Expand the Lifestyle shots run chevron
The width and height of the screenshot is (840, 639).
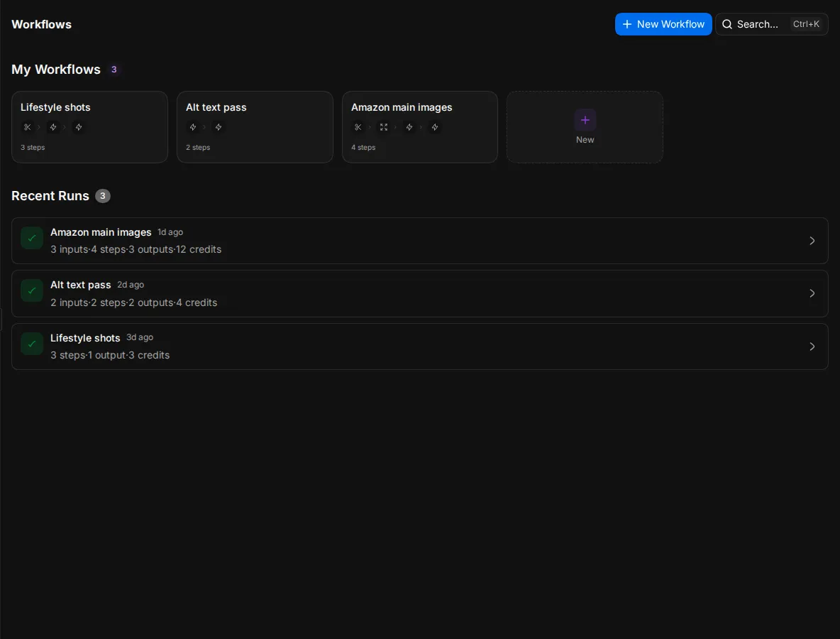tap(812, 346)
